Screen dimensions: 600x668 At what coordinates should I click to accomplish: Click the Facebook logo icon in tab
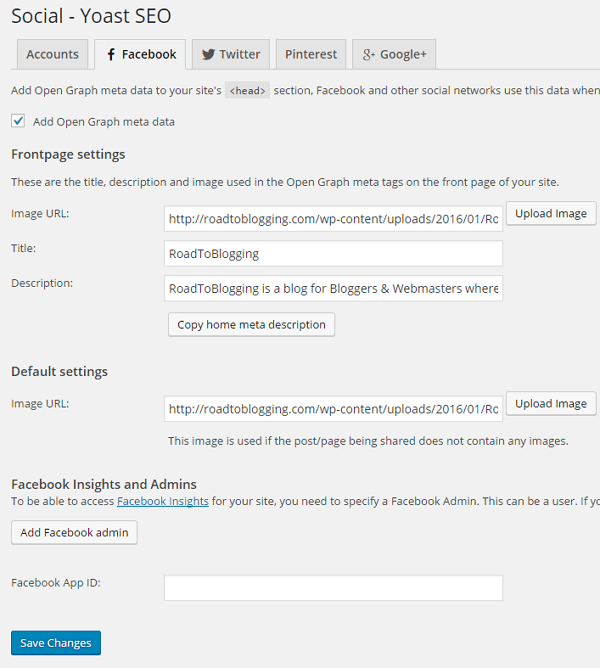pos(111,55)
